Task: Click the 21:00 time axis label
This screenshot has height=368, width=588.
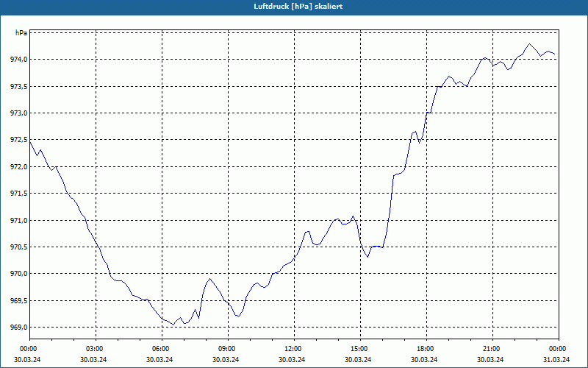Action: [492, 349]
